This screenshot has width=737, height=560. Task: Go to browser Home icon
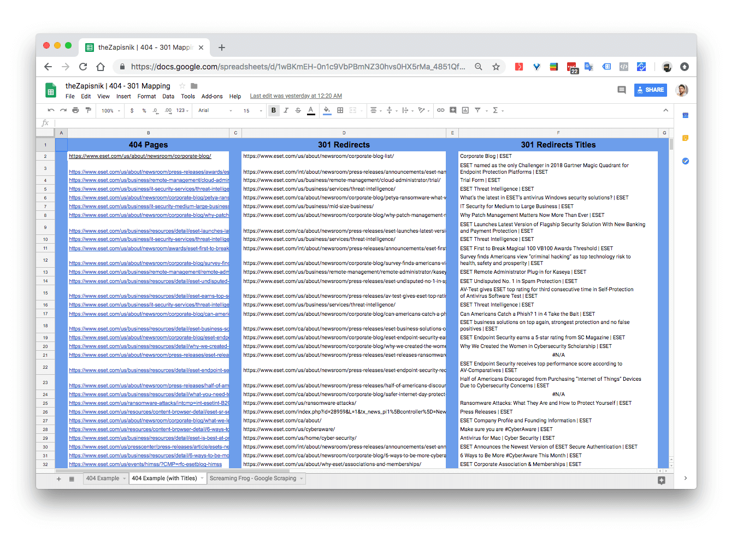[101, 67]
